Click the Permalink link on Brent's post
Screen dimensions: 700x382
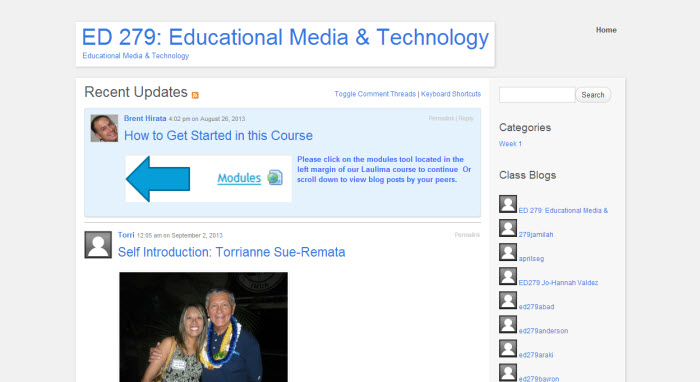(441, 118)
